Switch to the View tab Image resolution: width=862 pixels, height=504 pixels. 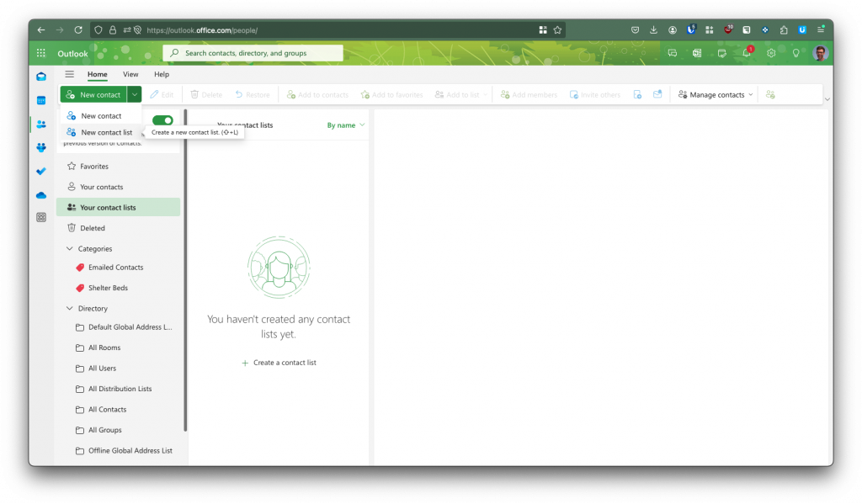coord(130,74)
